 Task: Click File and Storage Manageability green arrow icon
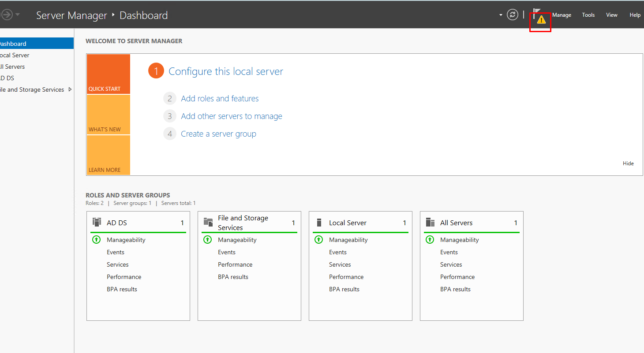tap(207, 240)
